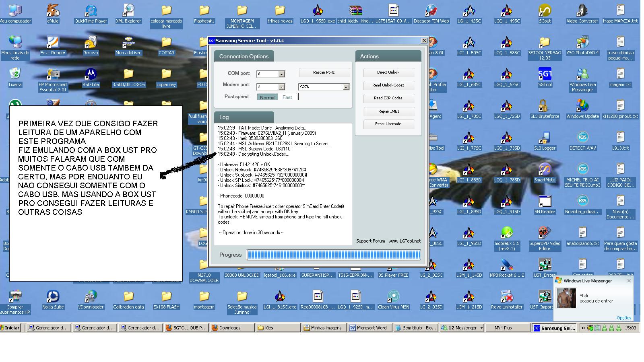Image resolution: width=644 pixels, height=362 pixels.
Task: Switch to Minhas imagens taskbar item
Action: [324, 328]
